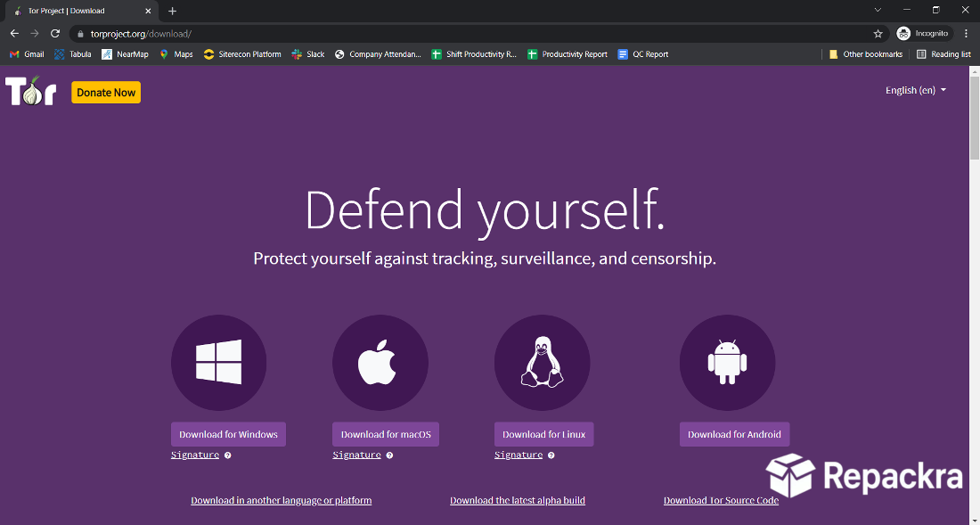This screenshot has width=980, height=525.
Task: Open help icon beside Windows Signature
Action: tap(227, 455)
